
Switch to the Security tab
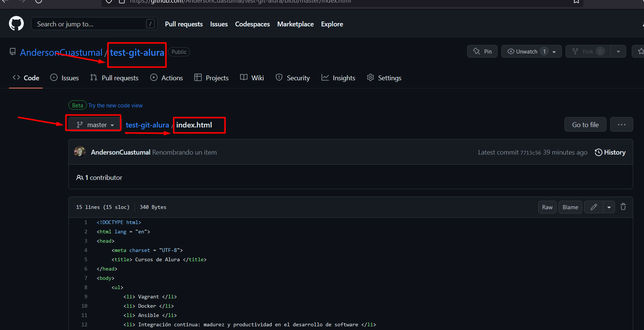point(293,78)
